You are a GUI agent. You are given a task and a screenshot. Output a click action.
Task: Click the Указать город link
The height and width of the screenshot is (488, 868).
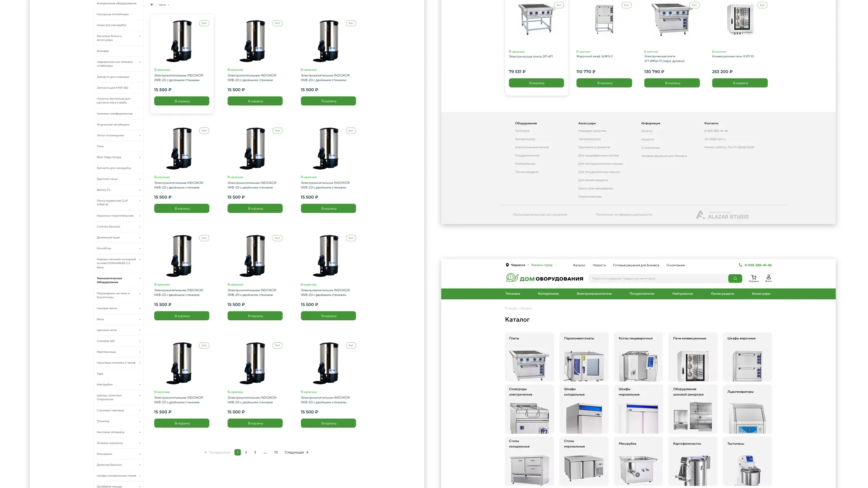click(541, 265)
